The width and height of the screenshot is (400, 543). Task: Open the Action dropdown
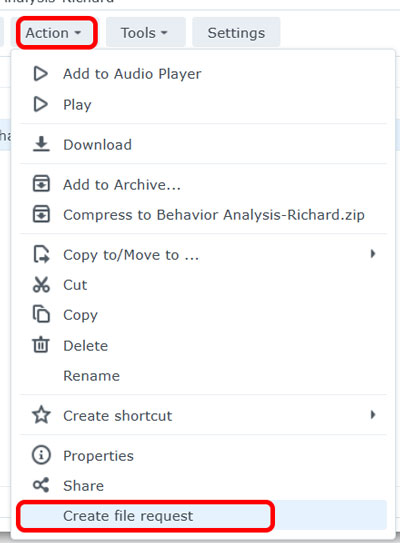pos(57,33)
